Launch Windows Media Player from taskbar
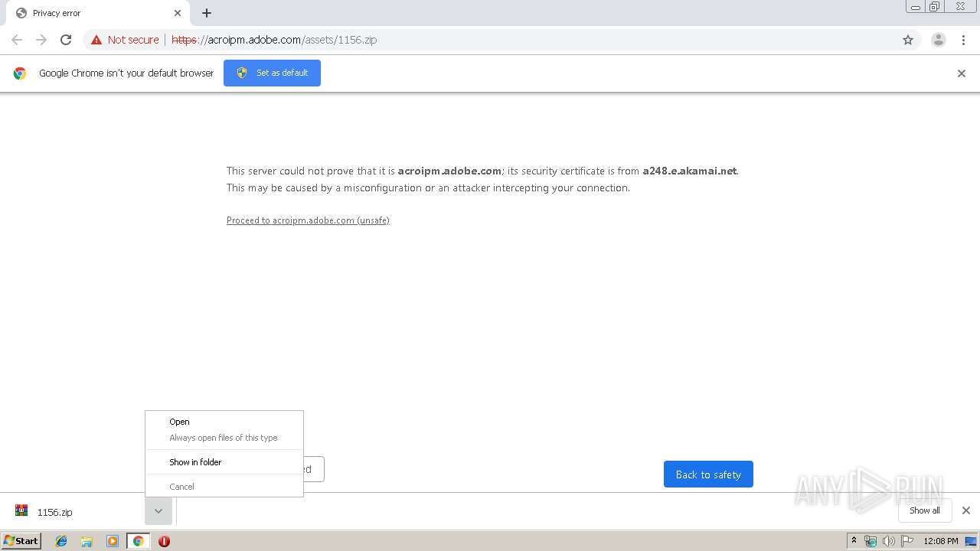 pos(113,541)
